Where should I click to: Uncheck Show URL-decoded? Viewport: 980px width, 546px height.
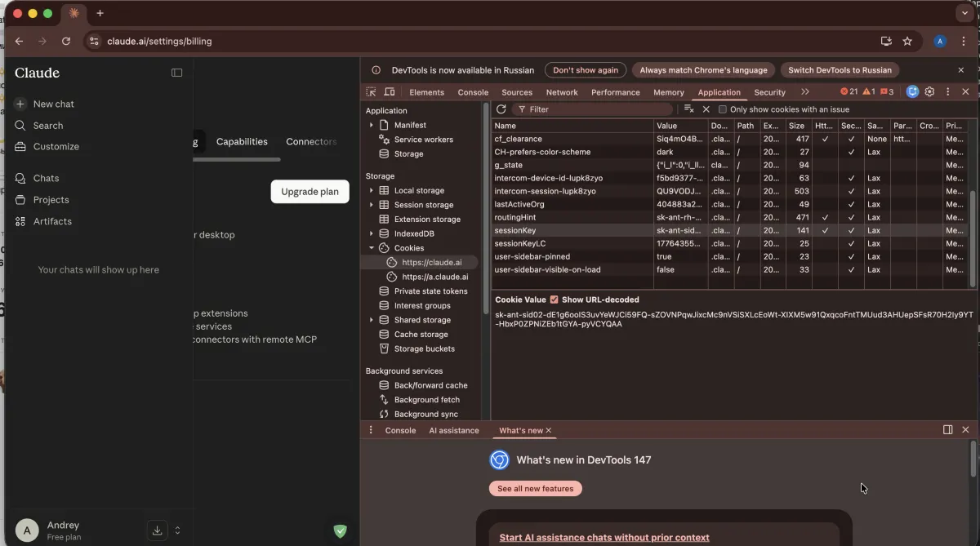pos(554,300)
